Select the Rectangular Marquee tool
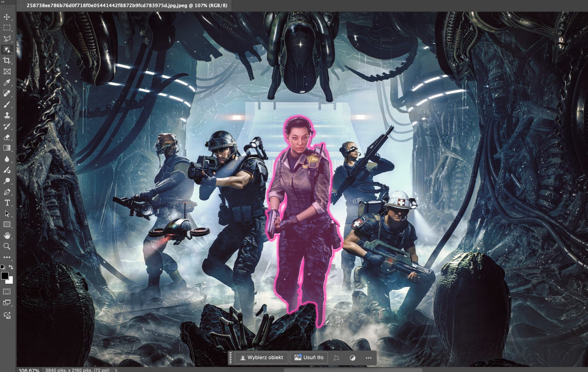This screenshot has height=372, width=588. tap(7, 28)
